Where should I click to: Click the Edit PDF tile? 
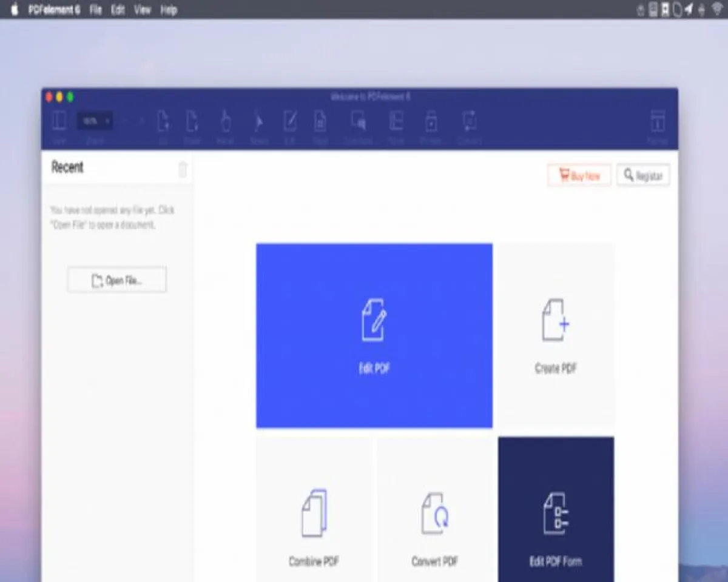coord(374,335)
